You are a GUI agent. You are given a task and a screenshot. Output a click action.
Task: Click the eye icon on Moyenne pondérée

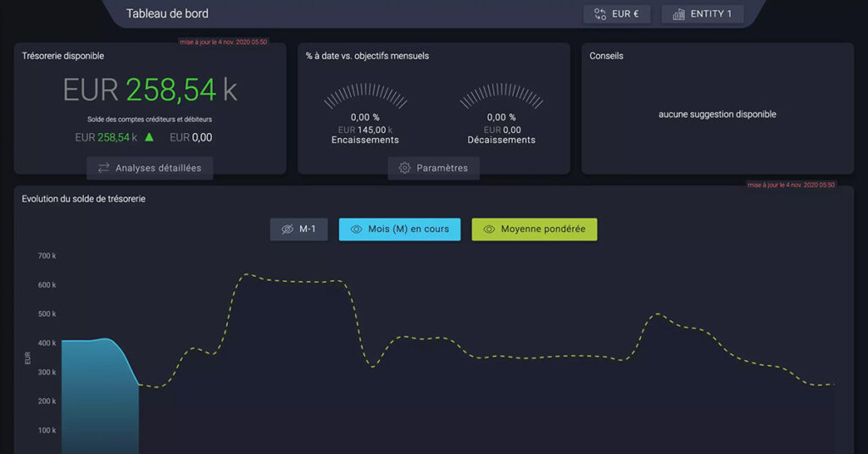pyautogui.click(x=488, y=230)
